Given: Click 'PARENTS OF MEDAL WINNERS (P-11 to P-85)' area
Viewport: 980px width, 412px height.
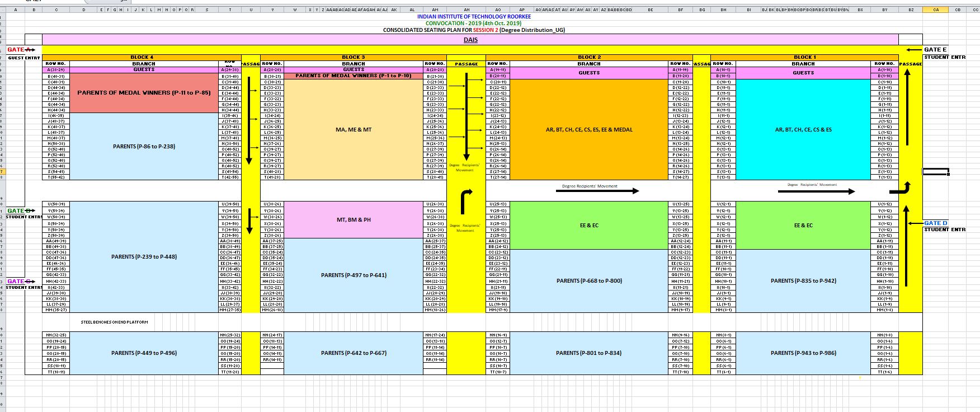Looking at the screenshot, I should coord(144,93).
